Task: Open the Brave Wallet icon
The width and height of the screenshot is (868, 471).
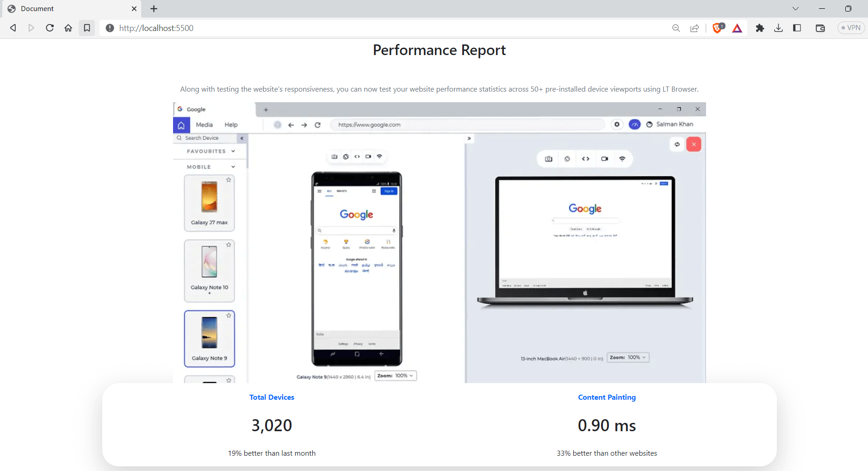Action: pyautogui.click(x=820, y=28)
